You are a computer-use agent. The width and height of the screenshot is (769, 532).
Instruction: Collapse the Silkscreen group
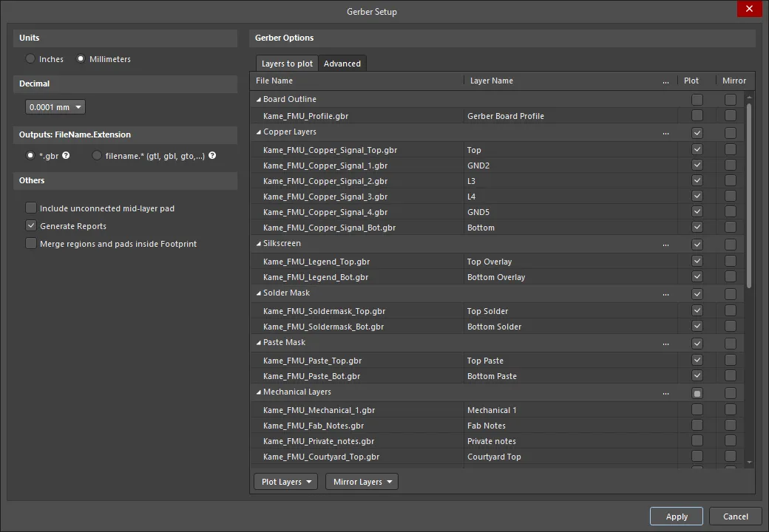pyautogui.click(x=259, y=244)
